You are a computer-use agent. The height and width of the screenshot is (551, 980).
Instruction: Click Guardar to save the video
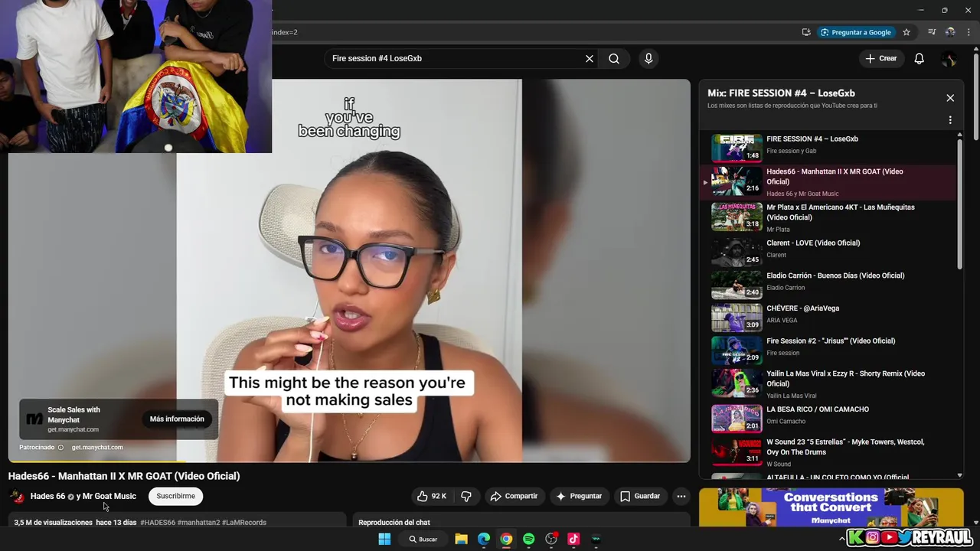coord(639,496)
